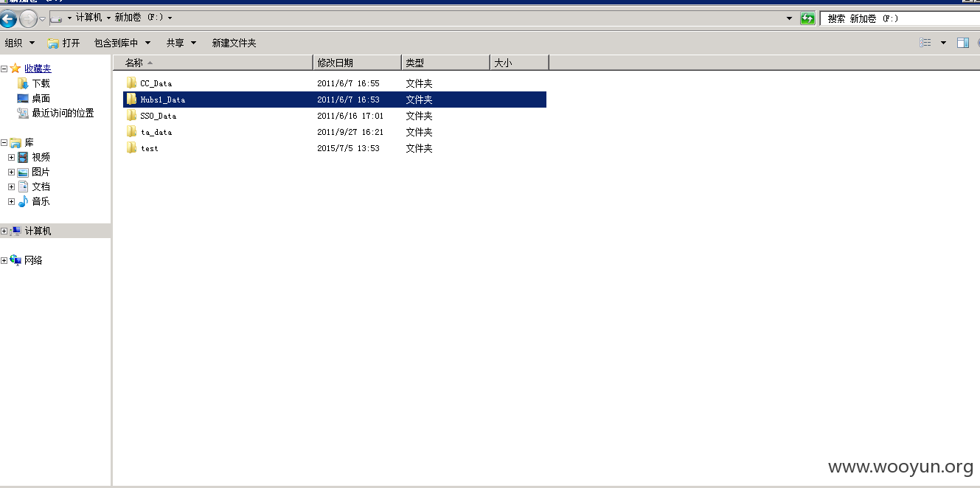Click the 最近访问的位置 icon
Viewport: 980px width, 488px height.
(x=23, y=113)
